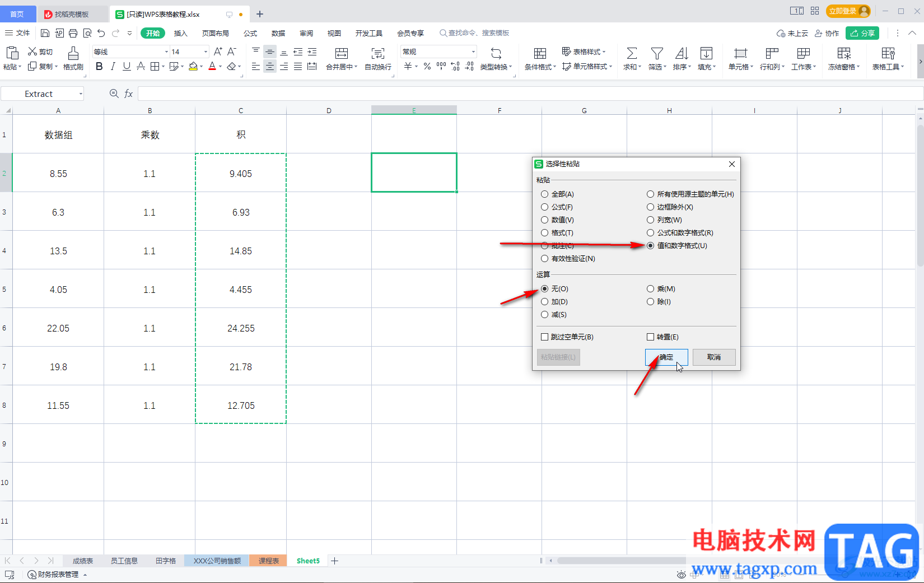Viewport: 924px width, 583px height.
Task: Open the number format dropdown
Action: (473, 52)
